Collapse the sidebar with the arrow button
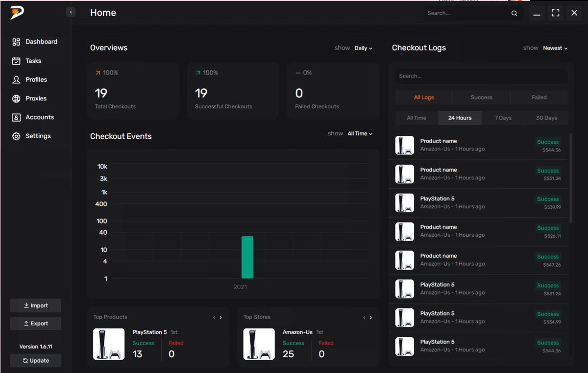 pos(71,12)
